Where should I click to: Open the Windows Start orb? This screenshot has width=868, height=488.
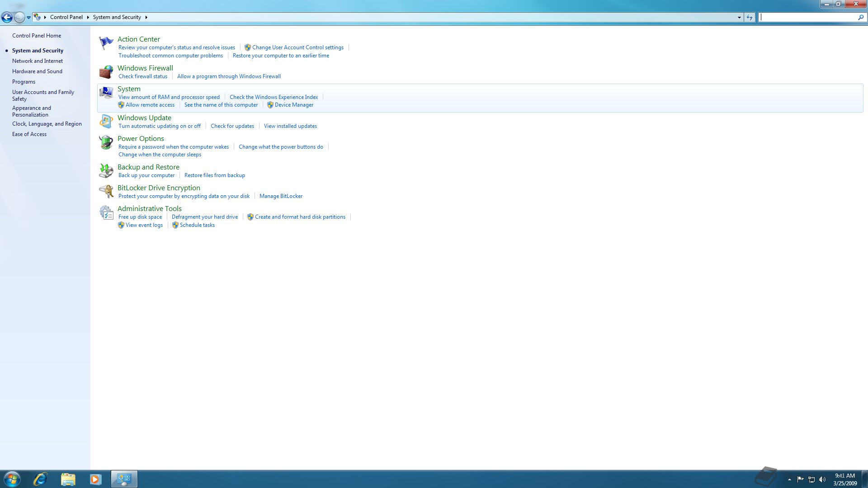pos(12,479)
